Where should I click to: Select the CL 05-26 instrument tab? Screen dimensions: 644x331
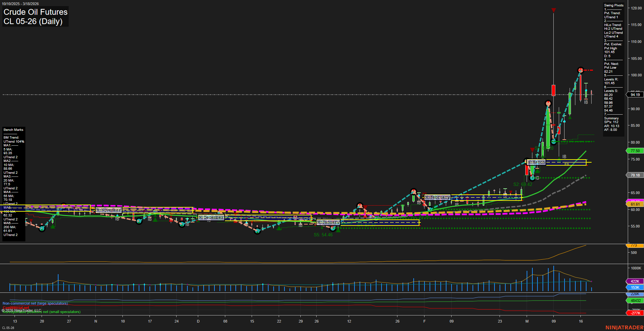point(7,327)
